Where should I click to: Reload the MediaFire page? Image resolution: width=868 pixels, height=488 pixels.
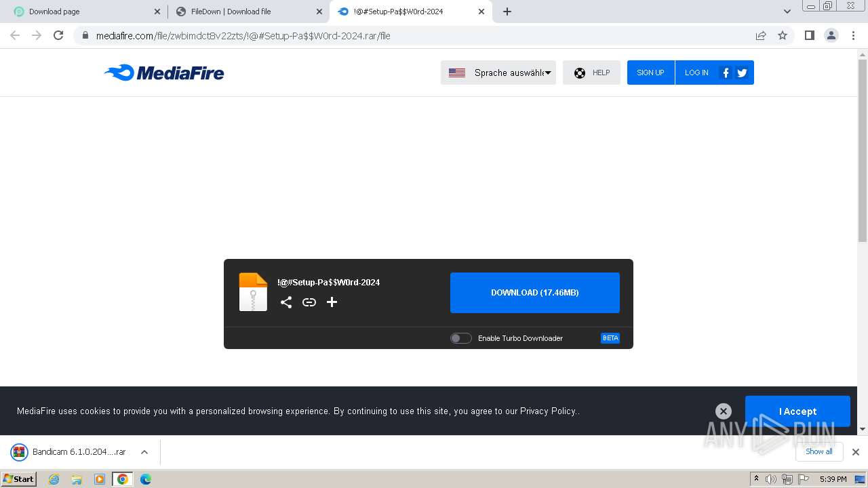58,35
